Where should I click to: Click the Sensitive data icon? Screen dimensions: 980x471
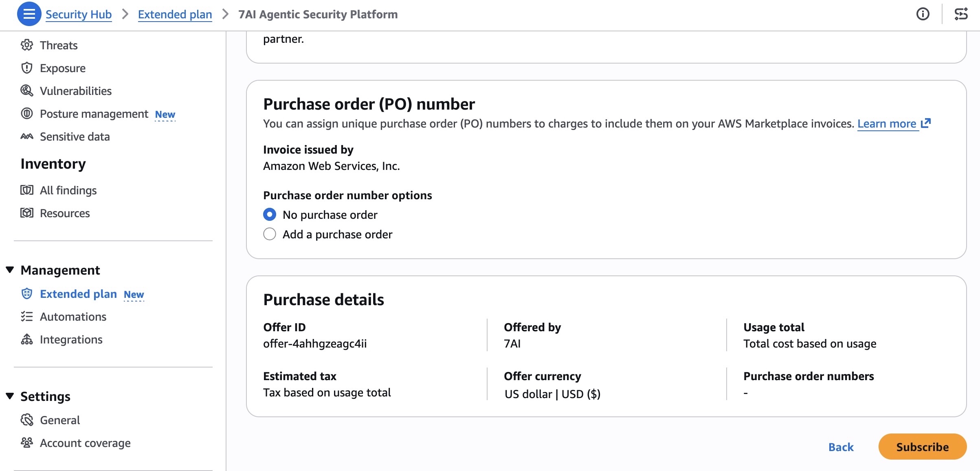pos(27,136)
